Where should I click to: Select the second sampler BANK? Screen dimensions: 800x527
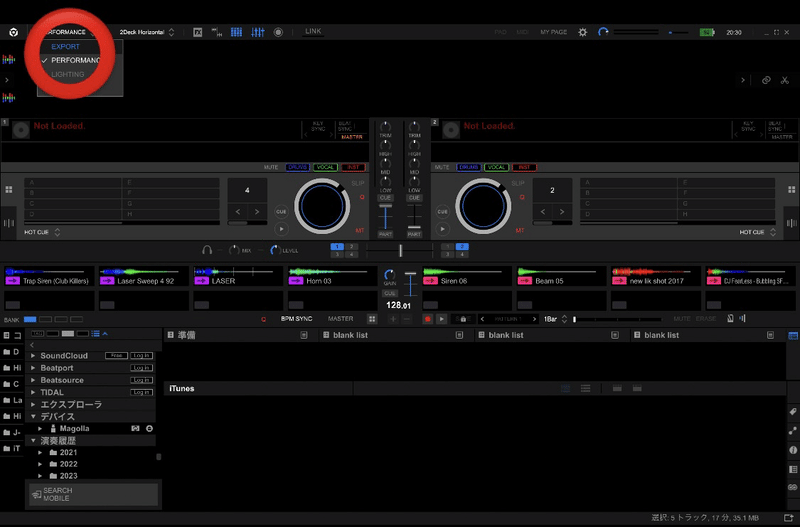[x=45, y=319]
